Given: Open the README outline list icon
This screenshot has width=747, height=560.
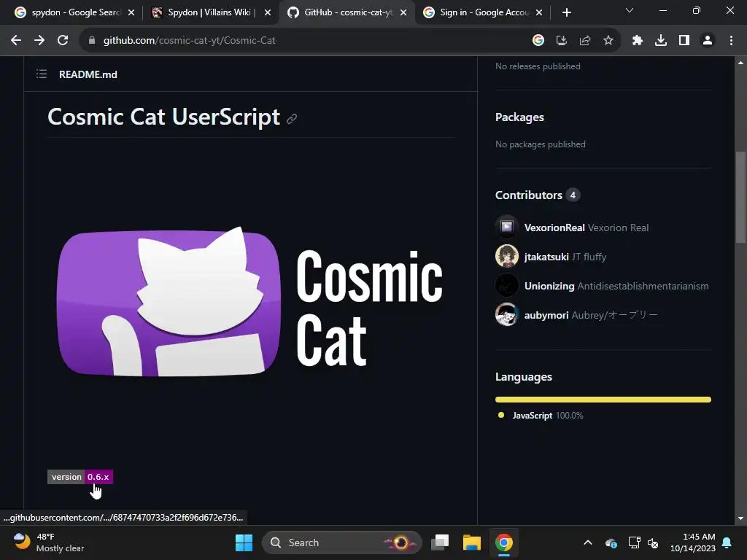Looking at the screenshot, I should (x=42, y=74).
